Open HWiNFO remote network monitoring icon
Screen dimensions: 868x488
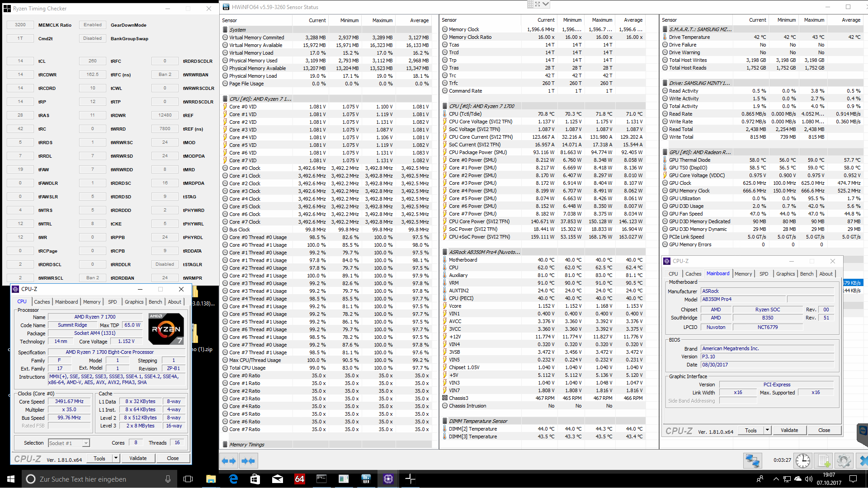click(753, 461)
